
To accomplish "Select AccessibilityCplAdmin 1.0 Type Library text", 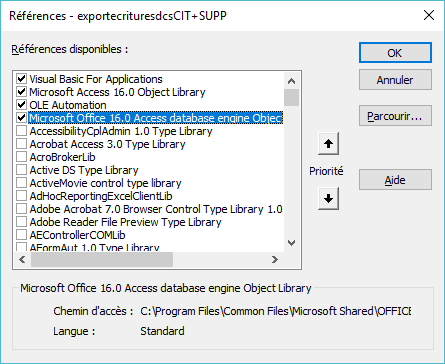I will (121, 131).
